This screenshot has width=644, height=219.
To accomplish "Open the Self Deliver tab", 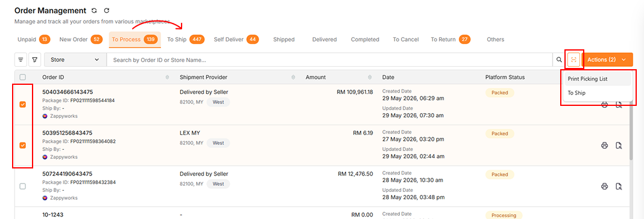I will pos(236,39).
